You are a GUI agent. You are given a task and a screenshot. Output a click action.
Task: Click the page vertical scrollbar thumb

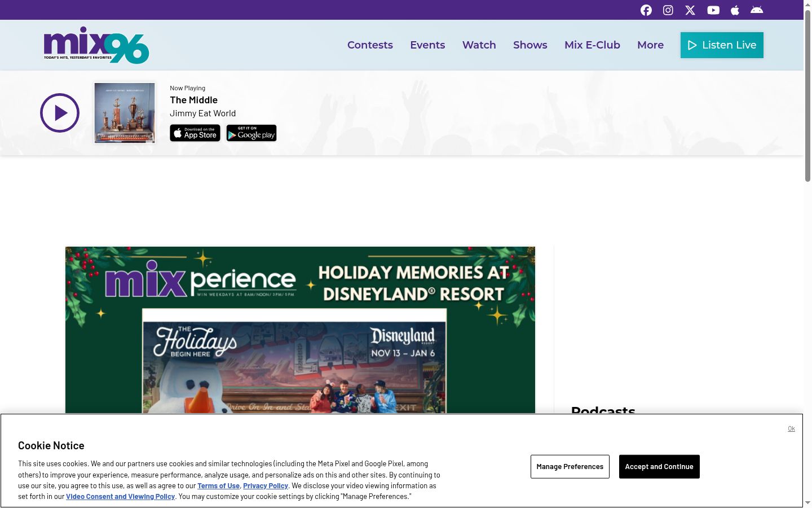point(807,95)
